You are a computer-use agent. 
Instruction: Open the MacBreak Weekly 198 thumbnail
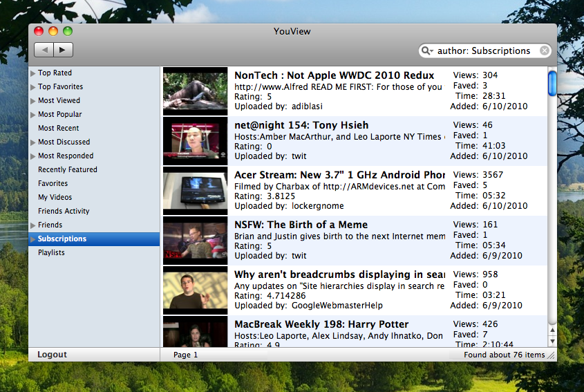point(195,332)
